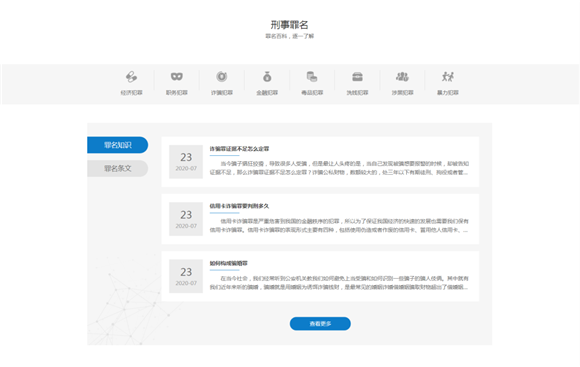Screen dimensions: 580x367
Task: Switch to the 罪名知识 tab
Action: click(x=118, y=145)
